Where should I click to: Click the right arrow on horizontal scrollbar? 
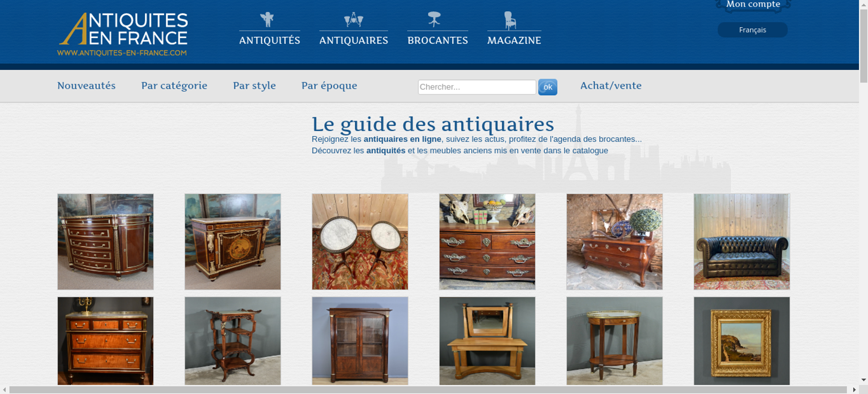(854, 390)
